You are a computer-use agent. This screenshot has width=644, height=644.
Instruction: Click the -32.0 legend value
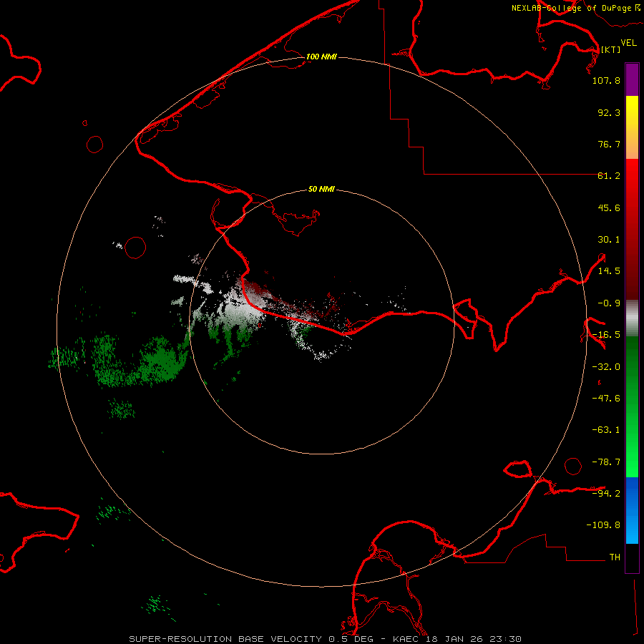[606, 367]
